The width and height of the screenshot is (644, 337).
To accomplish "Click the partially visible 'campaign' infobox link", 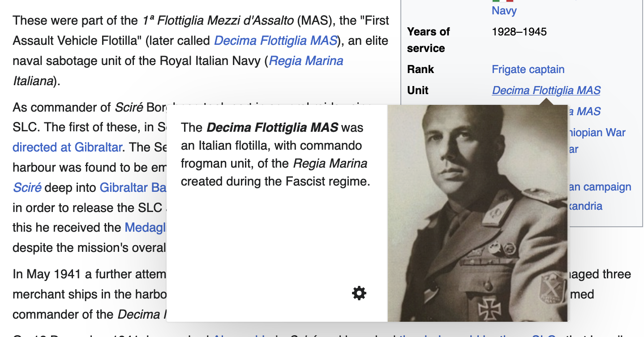I will [600, 187].
